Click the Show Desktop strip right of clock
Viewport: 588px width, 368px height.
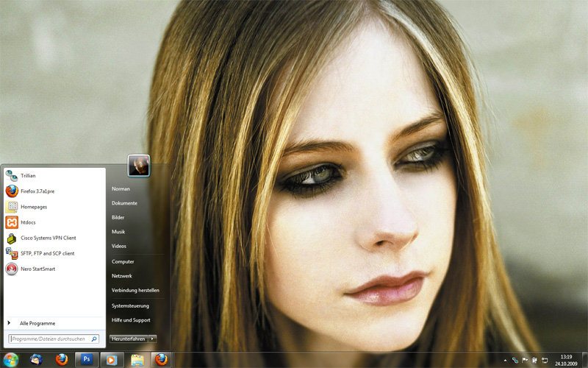584,360
